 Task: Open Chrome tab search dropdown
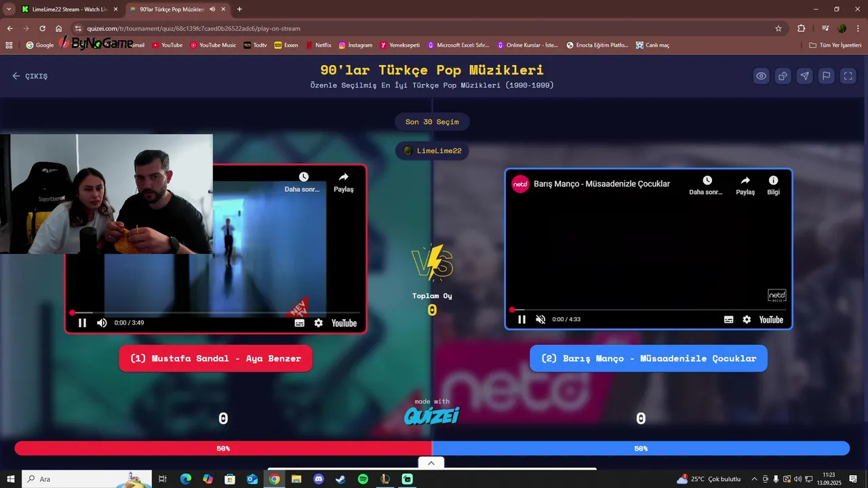[x=9, y=9]
